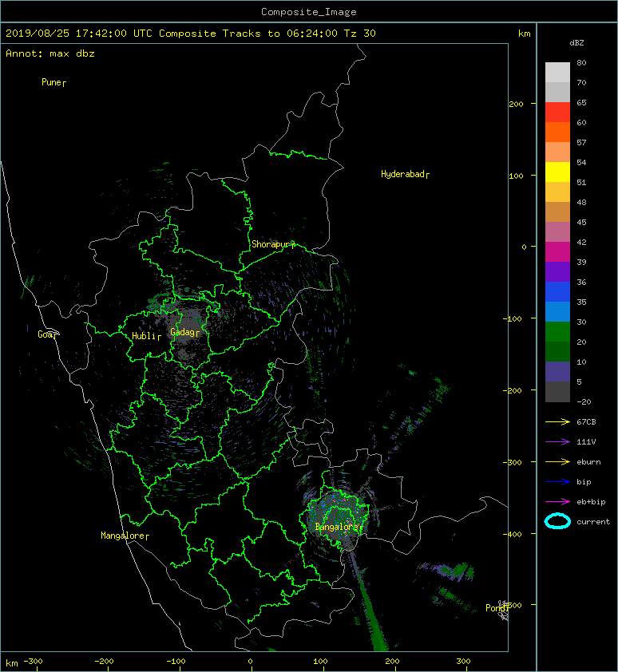618x672 pixels.
Task: Select the '111V' legend label
Action: (x=586, y=442)
